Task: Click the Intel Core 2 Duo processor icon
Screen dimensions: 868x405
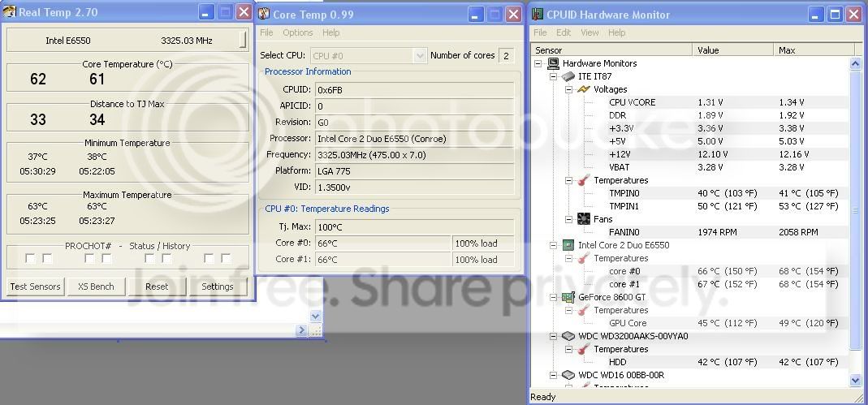Action: 568,245
